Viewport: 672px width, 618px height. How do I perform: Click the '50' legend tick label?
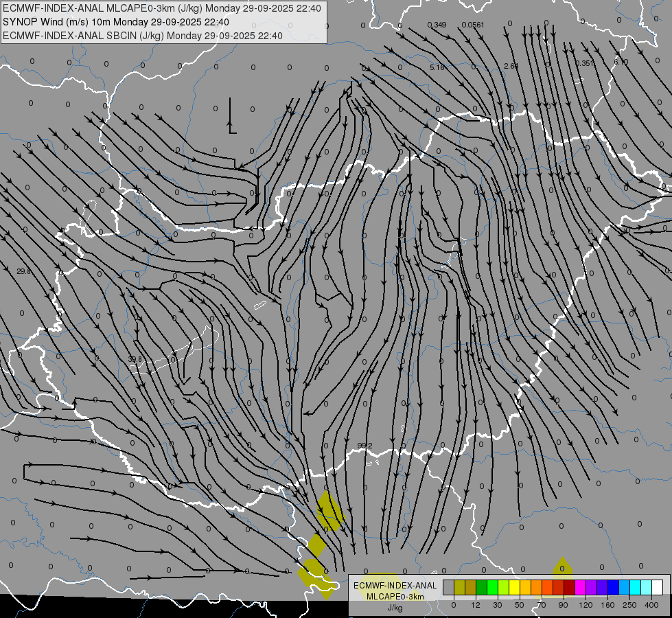tap(520, 605)
